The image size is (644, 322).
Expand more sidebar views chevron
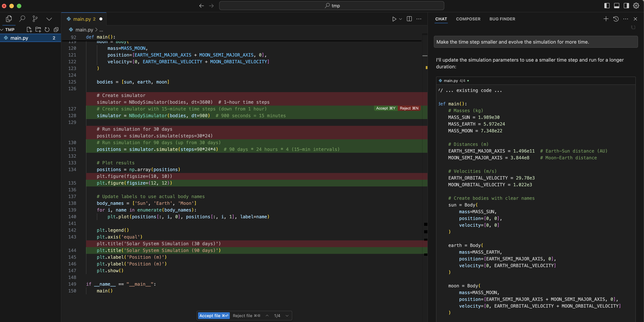coord(49,19)
